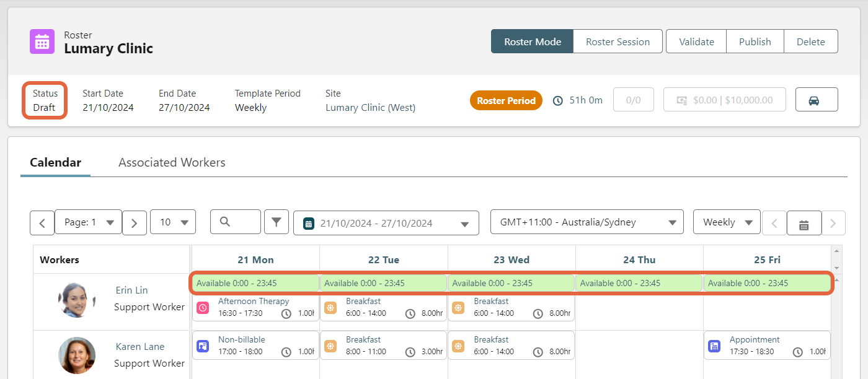The height and width of the screenshot is (379, 868).
Task: Click the Non-billable shift icon on Karen Lane's Monday
Action: point(203,346)
